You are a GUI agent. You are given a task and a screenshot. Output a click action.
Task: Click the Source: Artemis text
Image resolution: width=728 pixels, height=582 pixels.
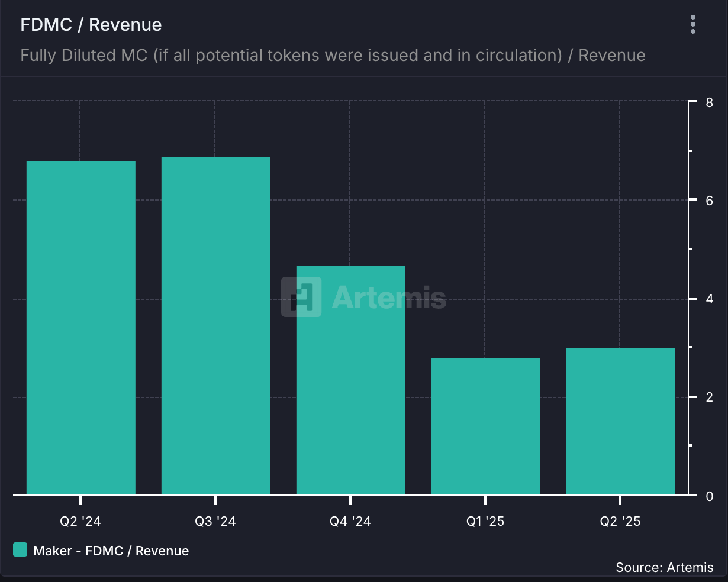(665, 567)
